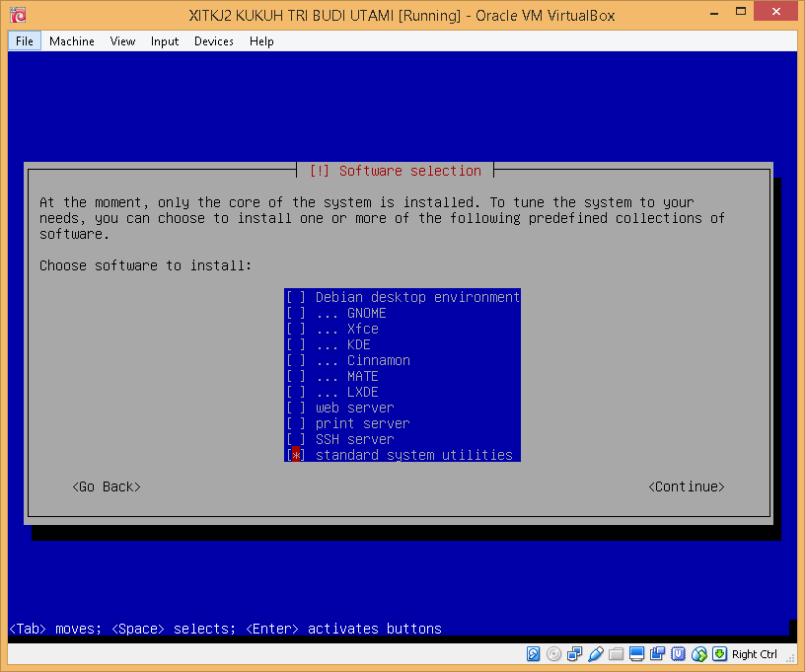Click the window resize grip corner
This screenshot has width=805, height=672.
pos(791,658)
